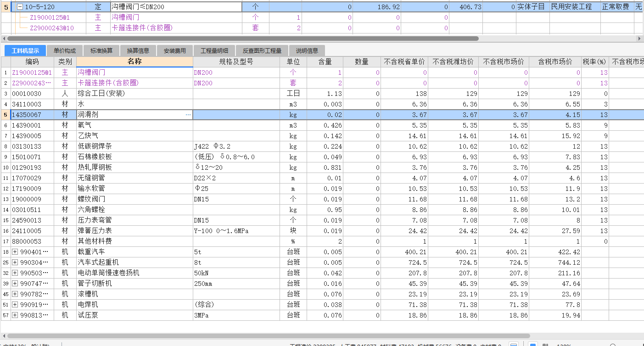Open the 说明信息 tab
Image resolution: width=644 pixels, height=346 pixels.
(307, 50)
